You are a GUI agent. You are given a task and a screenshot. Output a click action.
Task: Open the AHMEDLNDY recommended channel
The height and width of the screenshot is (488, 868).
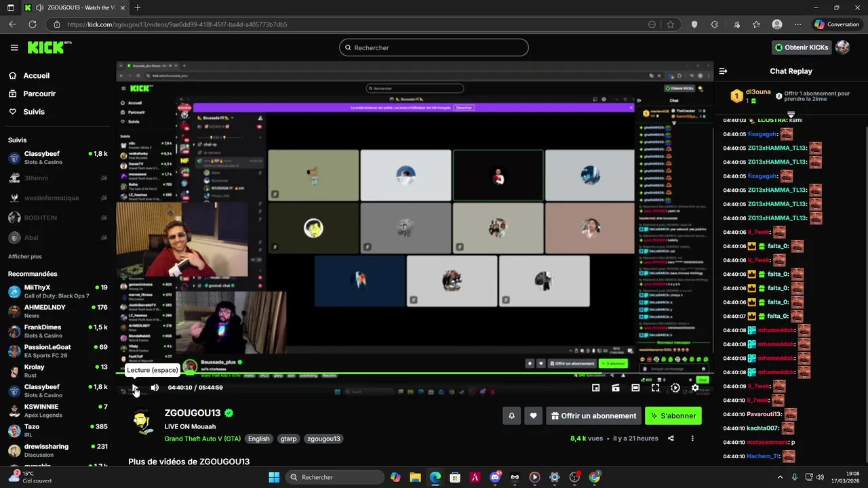tap(58, 311)
